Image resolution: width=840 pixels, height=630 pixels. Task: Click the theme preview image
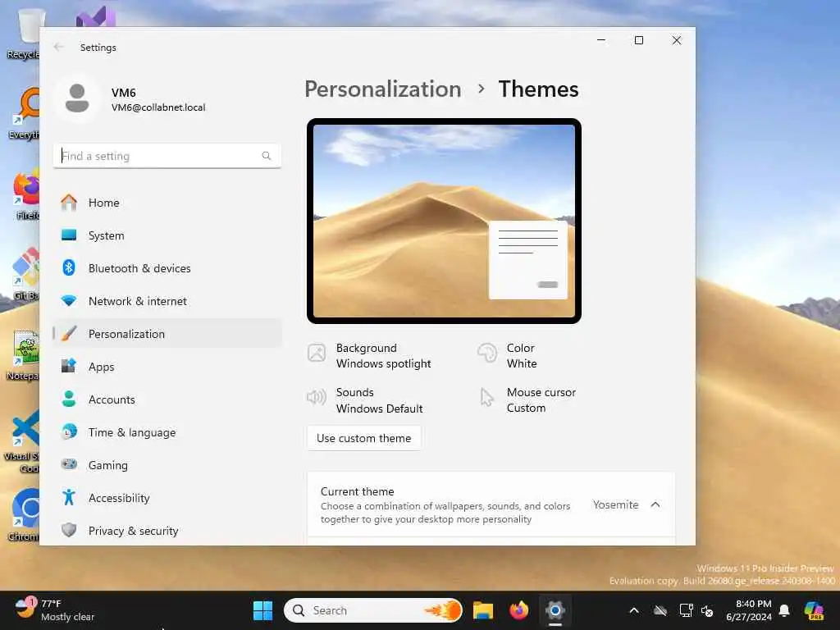444,221
